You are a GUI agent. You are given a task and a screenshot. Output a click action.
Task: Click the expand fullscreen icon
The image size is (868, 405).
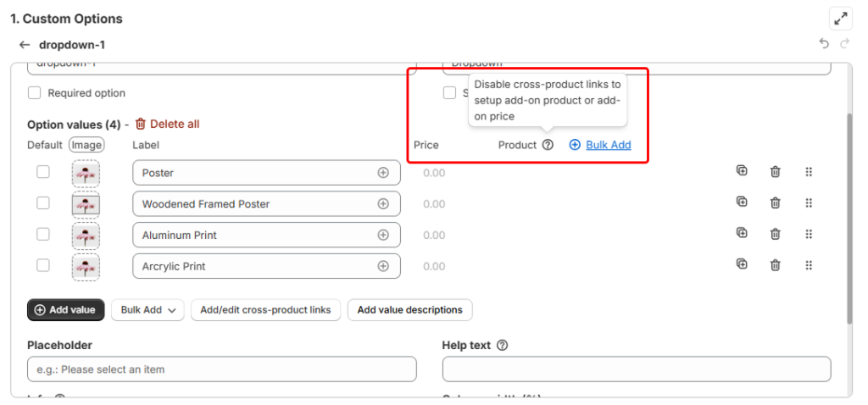click(840, 19)
